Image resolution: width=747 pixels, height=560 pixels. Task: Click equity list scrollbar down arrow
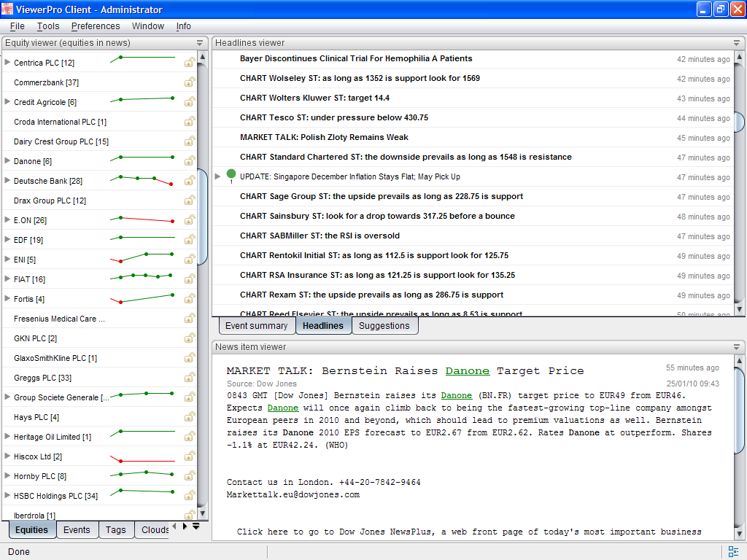coord(203,513)
